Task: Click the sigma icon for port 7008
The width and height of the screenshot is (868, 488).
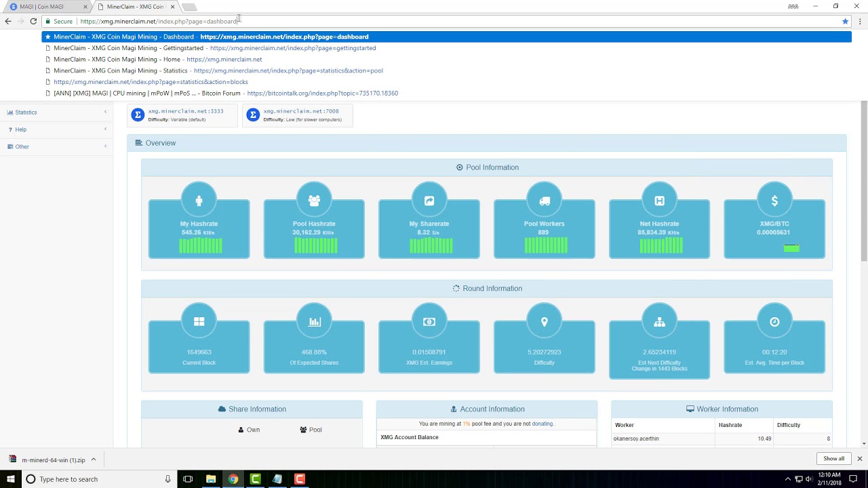Action: pyautogui.click(x=253, y=115)
